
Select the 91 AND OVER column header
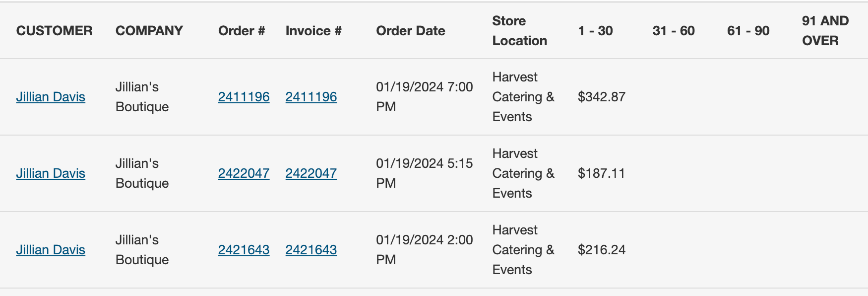coord(824,30)
